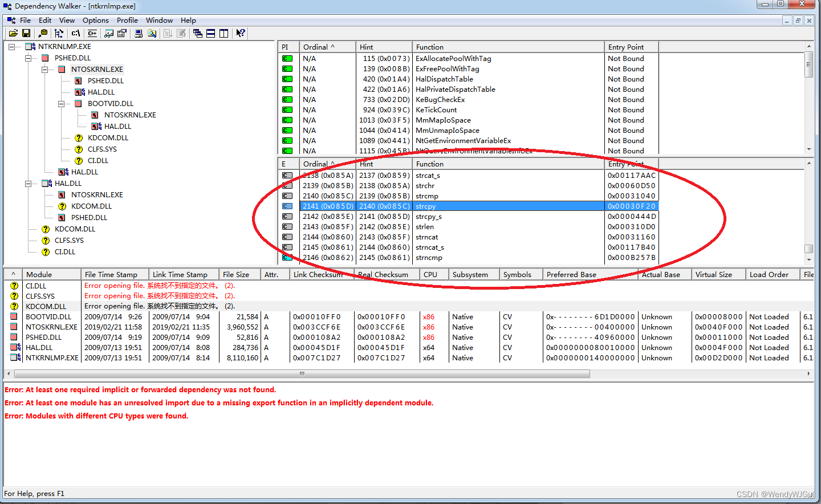Open the Options menu
Screen dimensions: 821x504
(x=95, y=20)
